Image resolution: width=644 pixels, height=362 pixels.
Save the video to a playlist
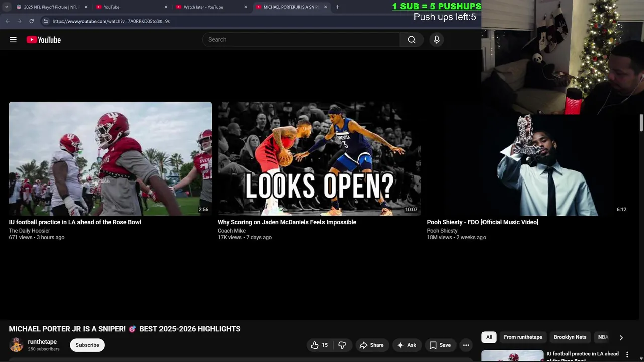tap(440, 345)
